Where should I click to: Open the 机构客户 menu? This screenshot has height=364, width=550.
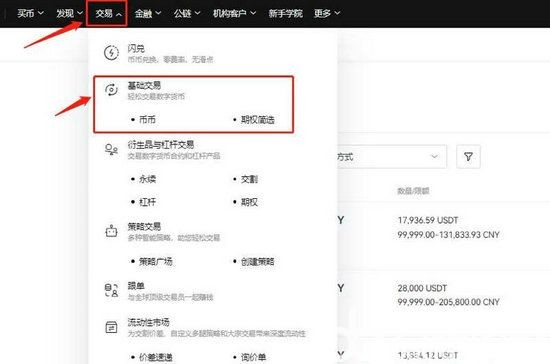click(234, 14)
